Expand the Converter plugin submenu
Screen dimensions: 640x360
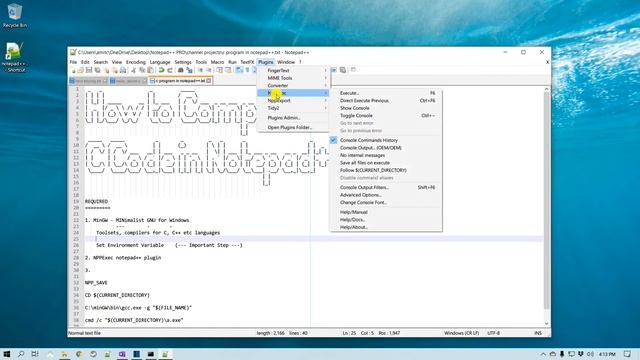[293, 85]
